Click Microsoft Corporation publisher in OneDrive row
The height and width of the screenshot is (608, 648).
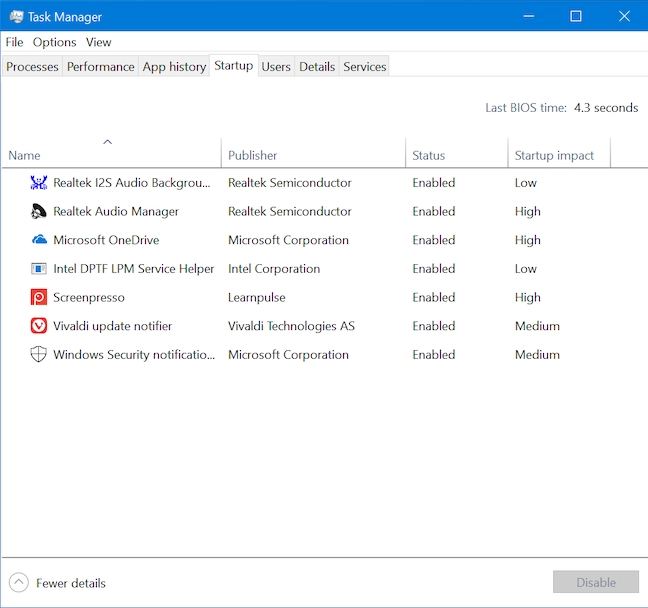(x=288, y=240)
